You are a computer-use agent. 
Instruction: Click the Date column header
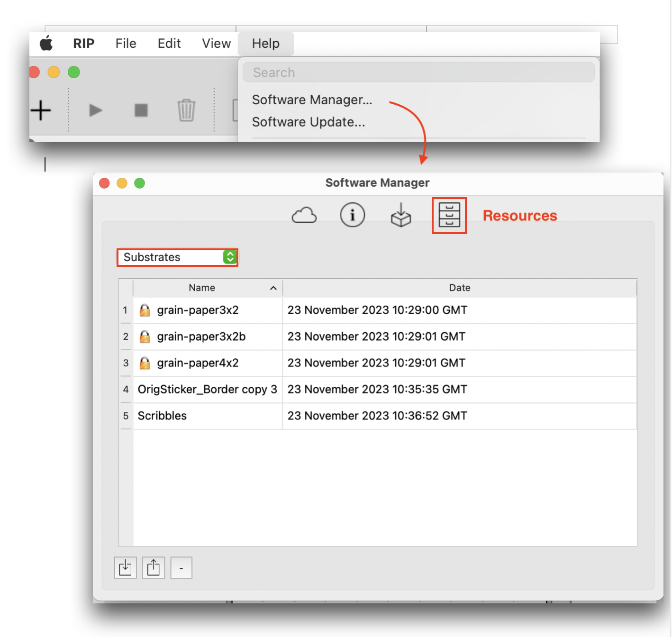point(460,288)
